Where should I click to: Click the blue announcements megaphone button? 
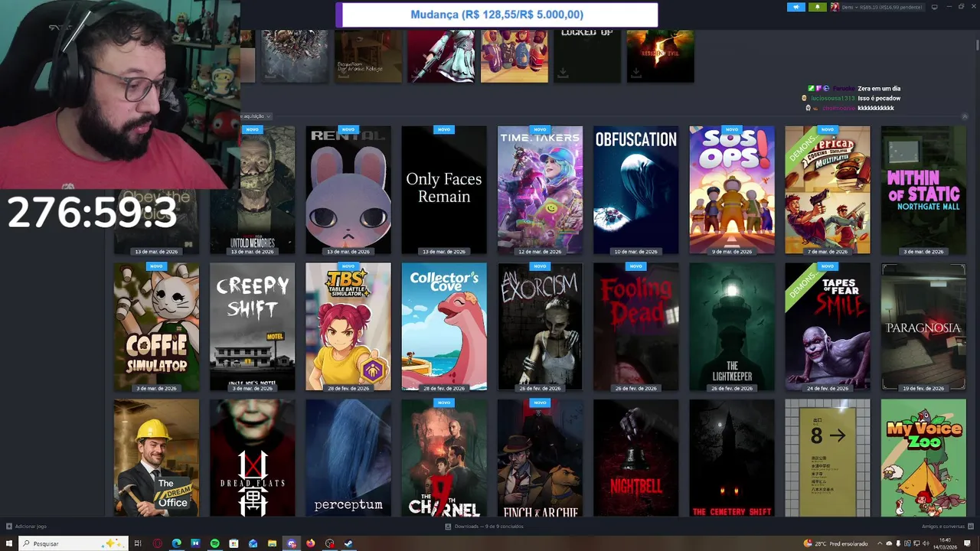pos(796,7)
